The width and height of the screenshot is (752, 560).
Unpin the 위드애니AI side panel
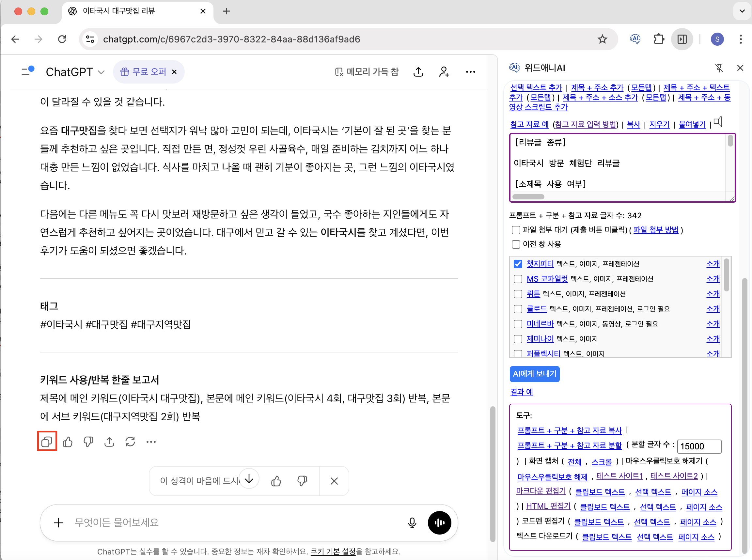[x=719, y=68]
